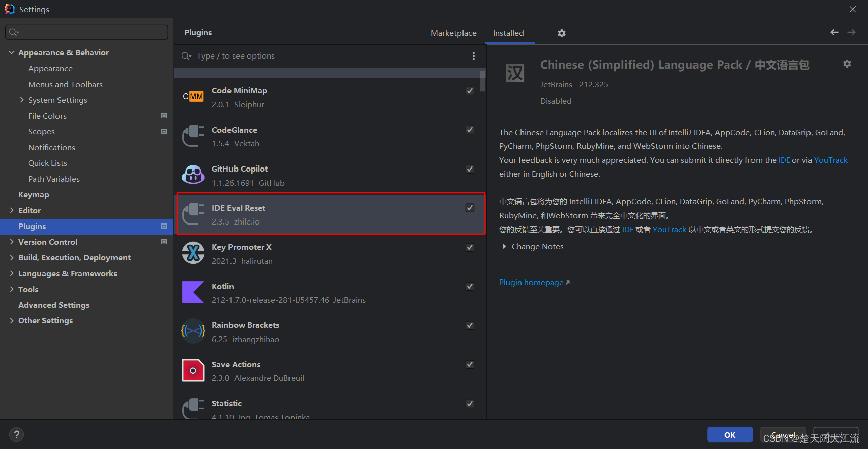Expand the Editor settings section
Screen dimensions: 868x449
11,210
